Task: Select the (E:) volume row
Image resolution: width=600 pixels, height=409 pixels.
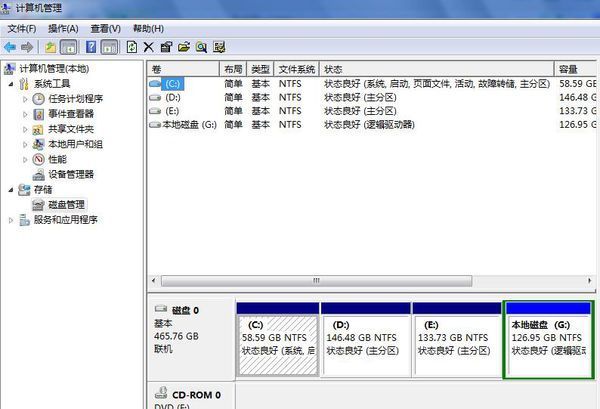Action: [x=372, y=111]
